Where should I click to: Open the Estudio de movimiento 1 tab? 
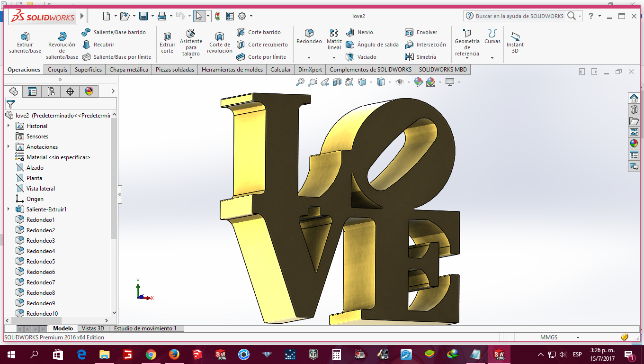point(145,328)
